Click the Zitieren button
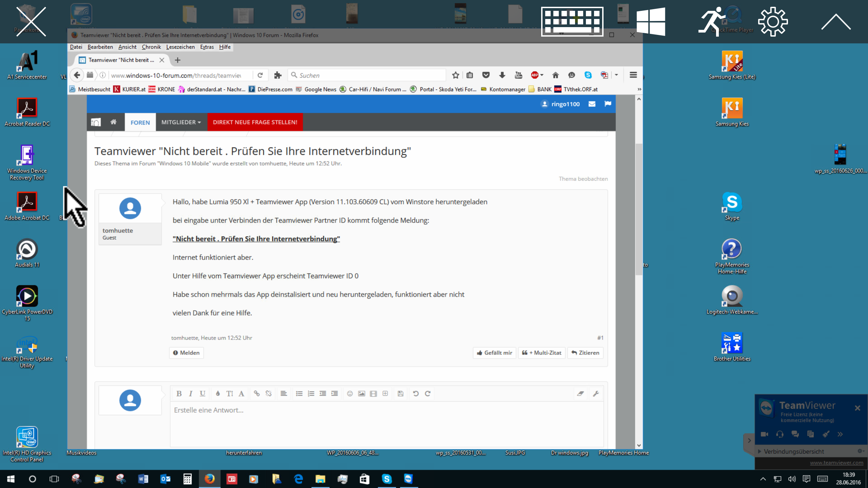Viewport: 868px width, 488px height. point(585,353)
